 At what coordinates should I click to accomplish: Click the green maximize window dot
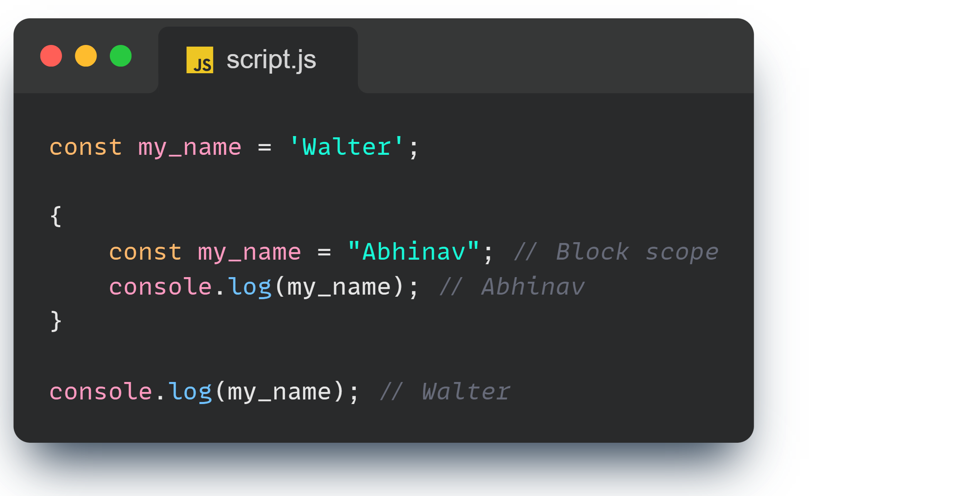pyautogui.click(x=121, y=56)
